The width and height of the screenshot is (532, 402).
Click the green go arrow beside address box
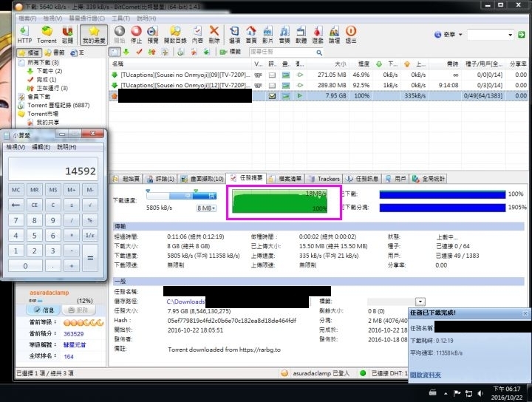(x=522, y=35)
